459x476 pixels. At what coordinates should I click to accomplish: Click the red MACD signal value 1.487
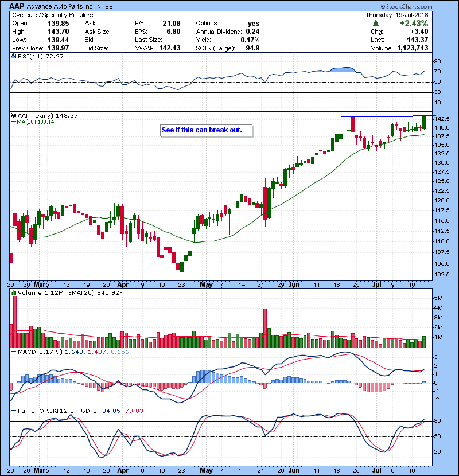pyautogui.click(x=97, y=352)
